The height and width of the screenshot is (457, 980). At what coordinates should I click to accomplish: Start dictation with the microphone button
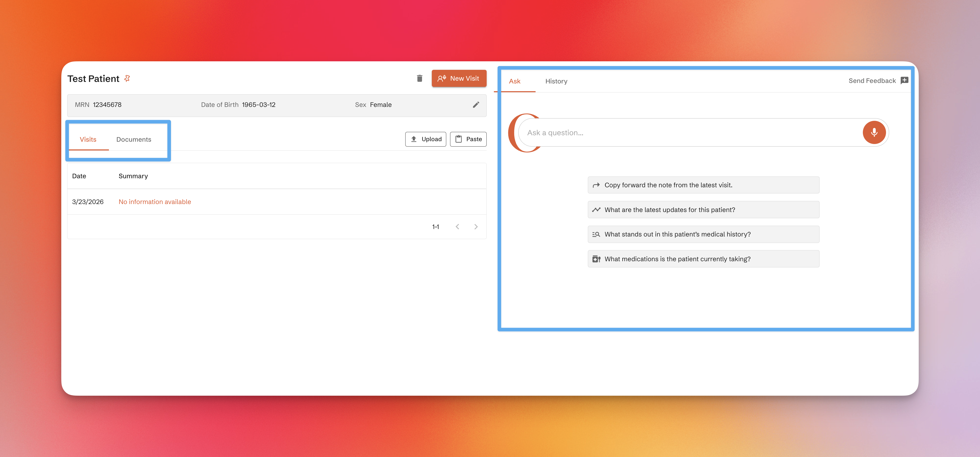[874, 132]
